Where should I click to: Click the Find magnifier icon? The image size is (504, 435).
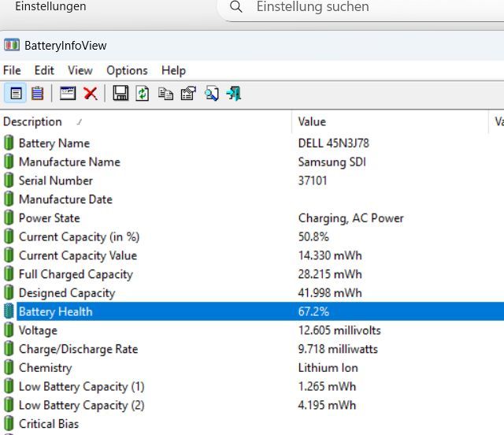tap(211, 94)
